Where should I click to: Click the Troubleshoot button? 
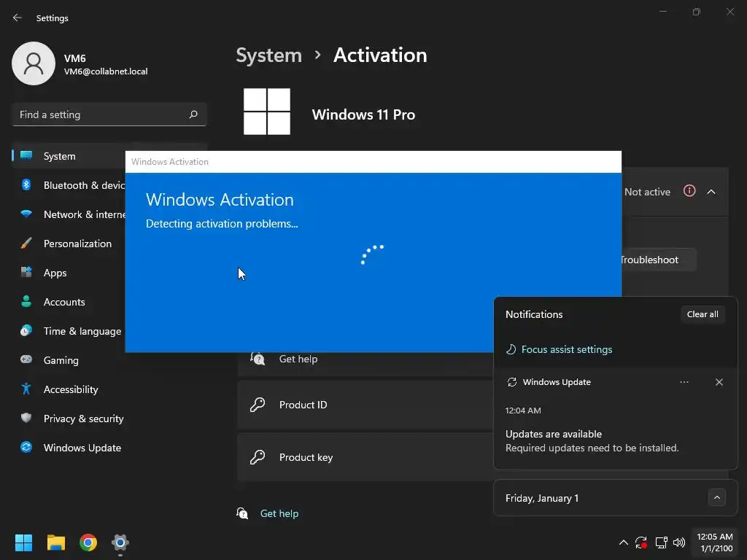tap(659, 260)
